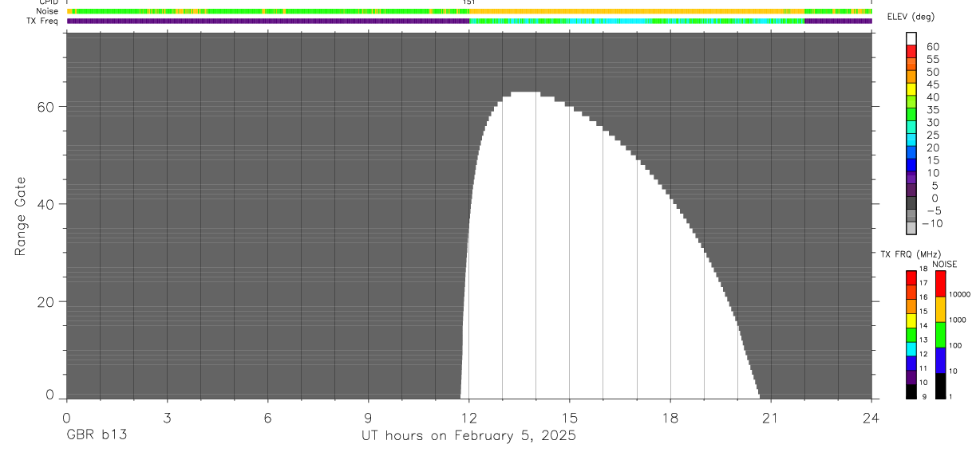Click the '10000' label on NOISE bar
The height and width of the screenshot is (452, 980).
click(x=960, y=295)
